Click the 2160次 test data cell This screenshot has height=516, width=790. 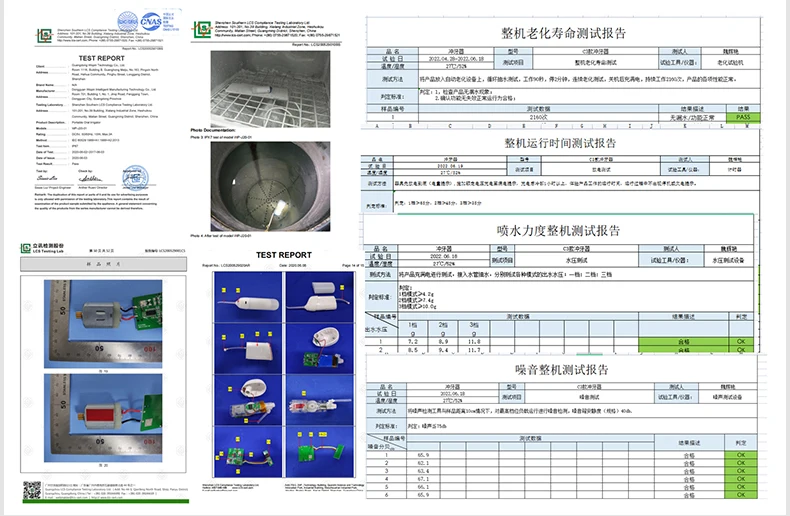pyautogui.click(x=538, y=116)
